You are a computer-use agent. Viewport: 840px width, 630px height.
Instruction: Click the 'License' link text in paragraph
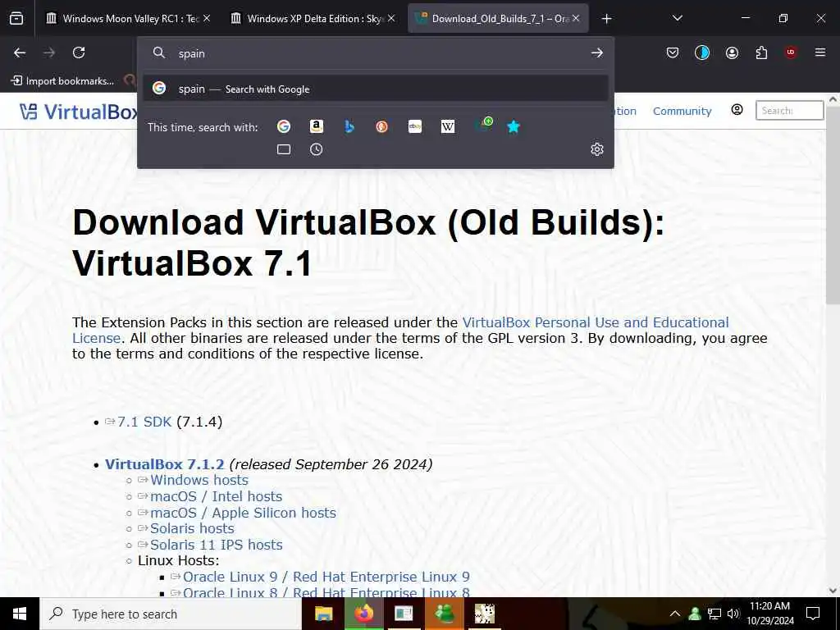(x=97, y=338)
